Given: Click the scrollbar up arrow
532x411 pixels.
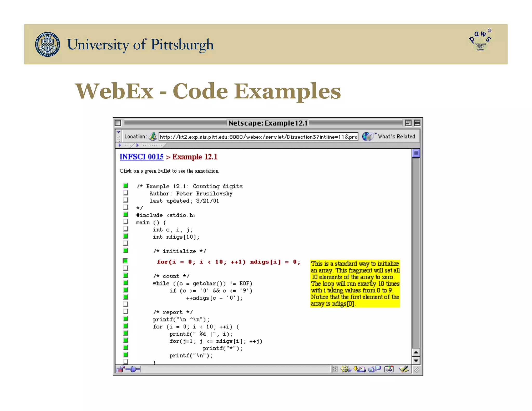Looking at the screenshot, I should (416, 353).
